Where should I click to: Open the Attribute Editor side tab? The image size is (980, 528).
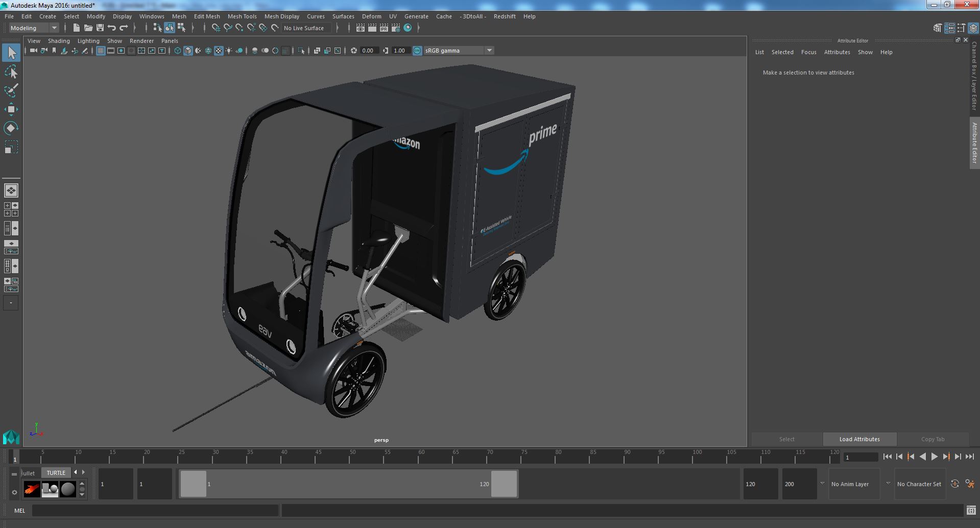point(974,143)
